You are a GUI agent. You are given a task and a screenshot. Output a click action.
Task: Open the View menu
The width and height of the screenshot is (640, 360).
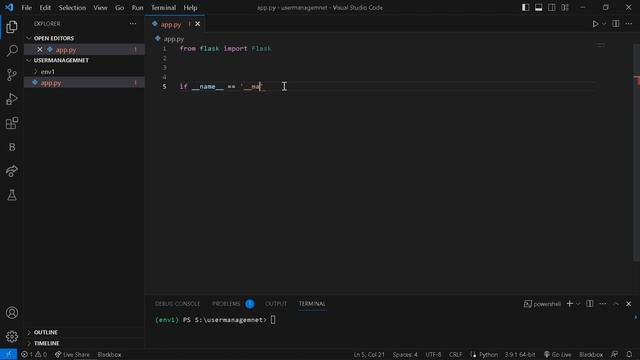100,7
